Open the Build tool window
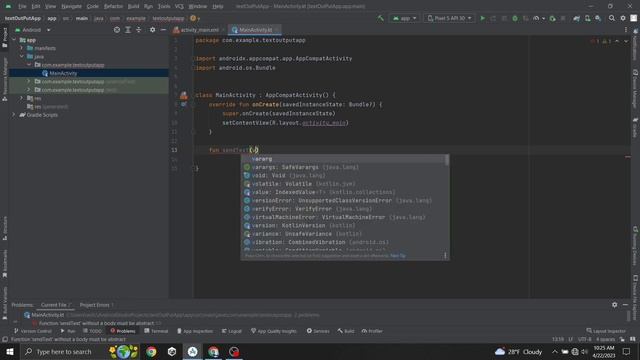This screenshot has width=640, height=360. (x=346, y=331)
